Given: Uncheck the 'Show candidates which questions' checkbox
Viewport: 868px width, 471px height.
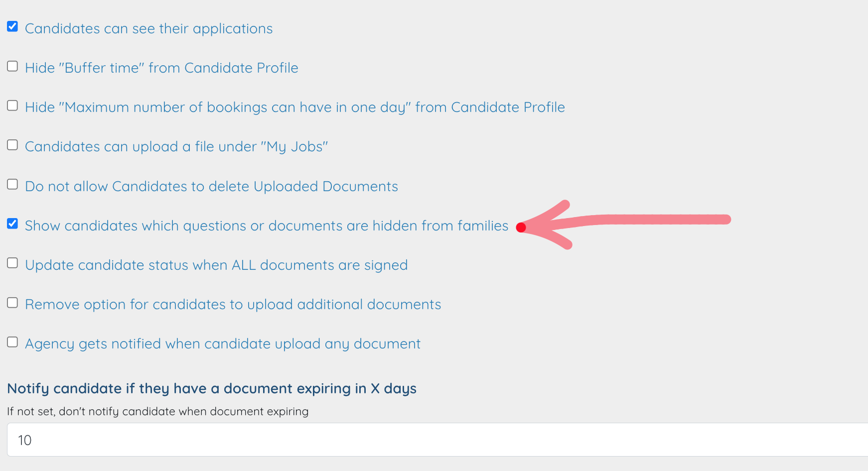Looking at the screenshot, I should [12, 224].
